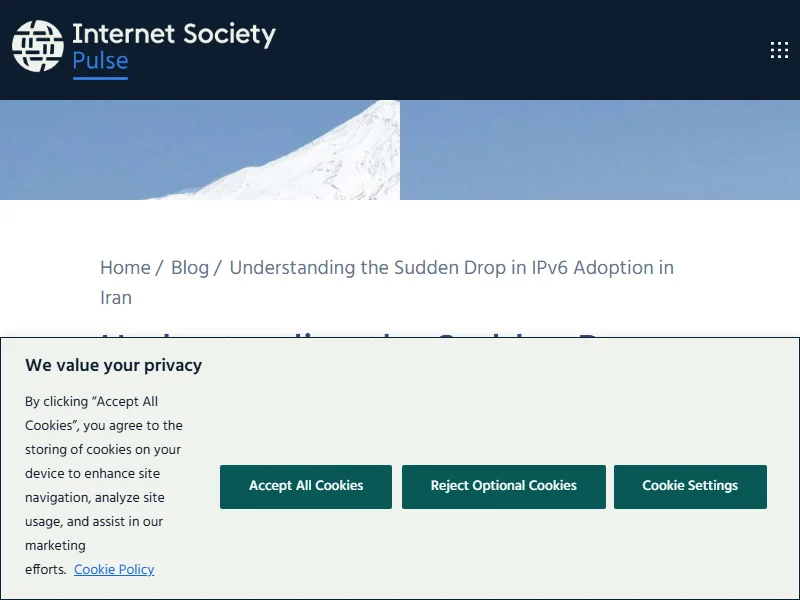The image size is (800, 600).
Task: Open the Blog breadcrumb link
Action: click(190, 267)
